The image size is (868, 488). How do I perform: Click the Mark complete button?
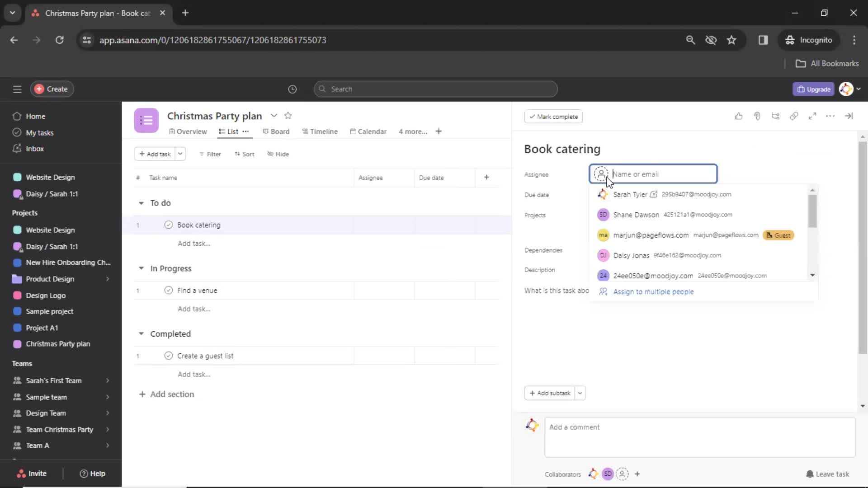coord(553,116)
